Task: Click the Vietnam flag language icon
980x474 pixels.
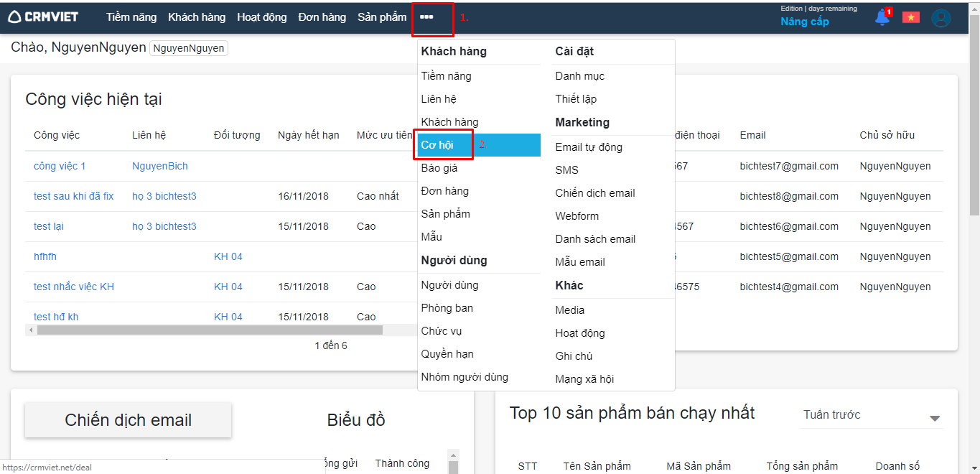Action: tap(911, 17)
